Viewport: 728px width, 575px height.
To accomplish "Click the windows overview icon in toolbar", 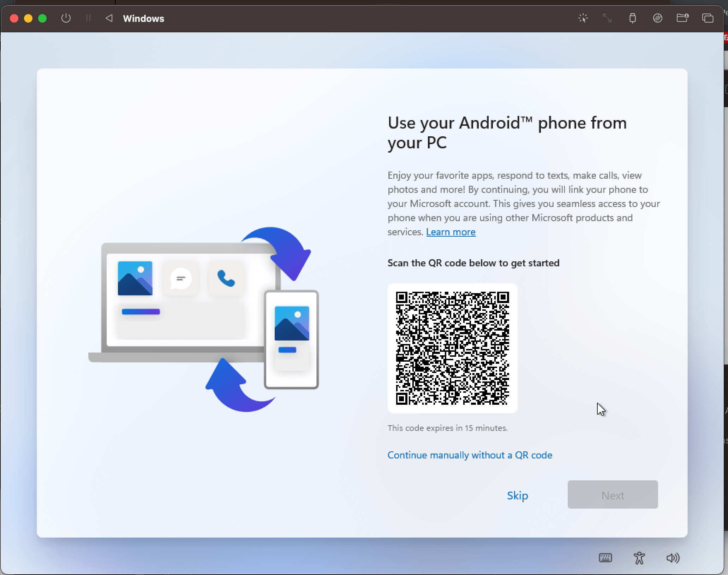I will pyautogui.click(x=708, y=18).
